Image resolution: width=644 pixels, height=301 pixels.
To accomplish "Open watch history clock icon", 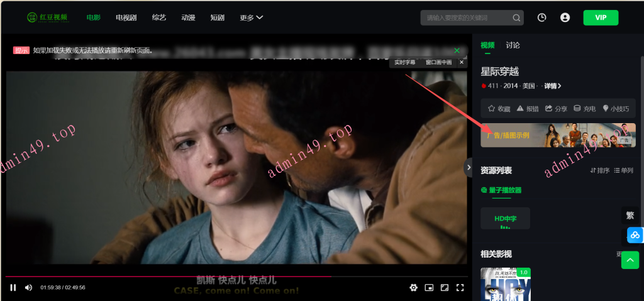I will coord(542,18).
